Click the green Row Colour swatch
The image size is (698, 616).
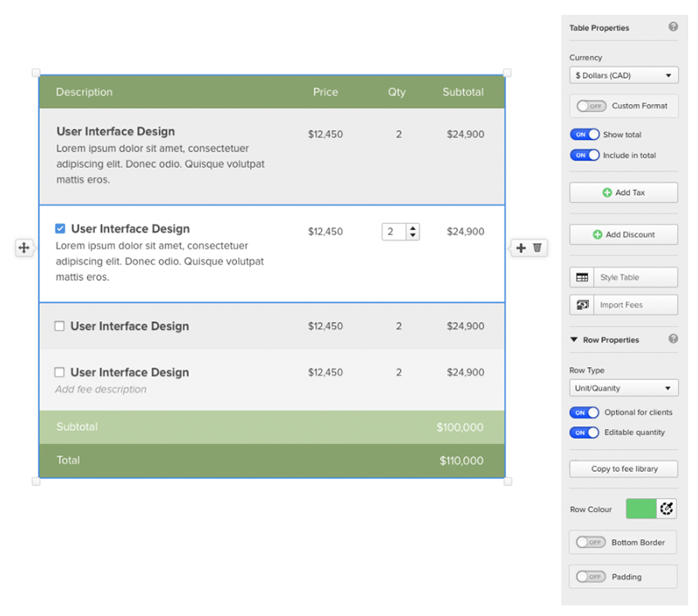(641, 509)
